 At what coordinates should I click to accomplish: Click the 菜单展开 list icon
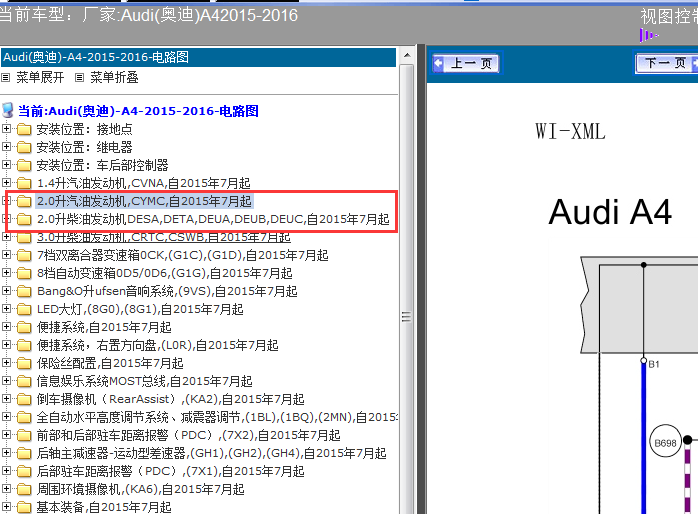[6, 77]
